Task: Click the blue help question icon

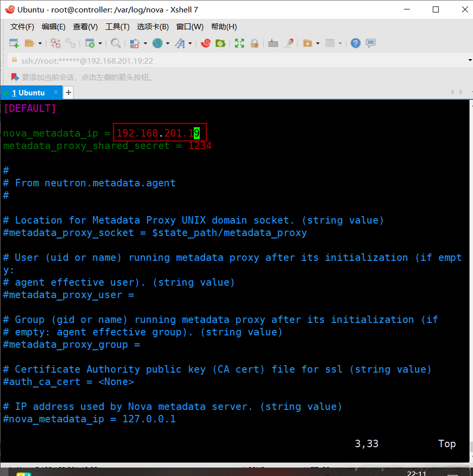Action: 355,43
